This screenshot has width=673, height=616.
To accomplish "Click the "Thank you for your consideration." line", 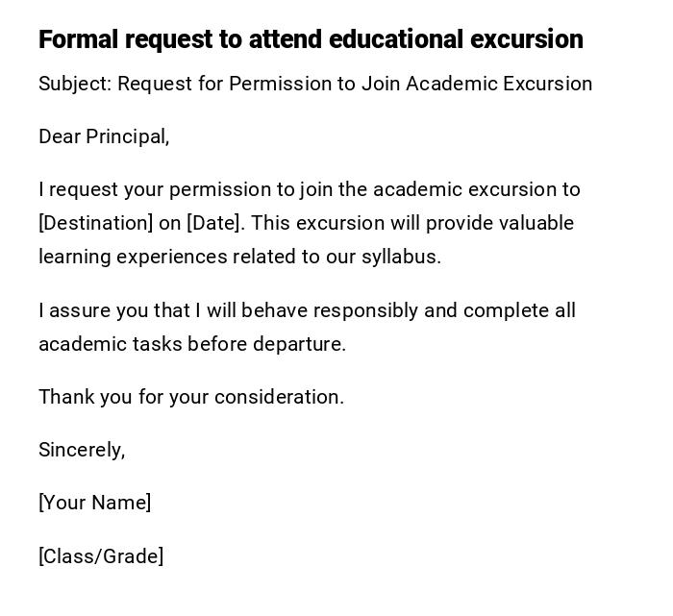I will tap(191, 398).
